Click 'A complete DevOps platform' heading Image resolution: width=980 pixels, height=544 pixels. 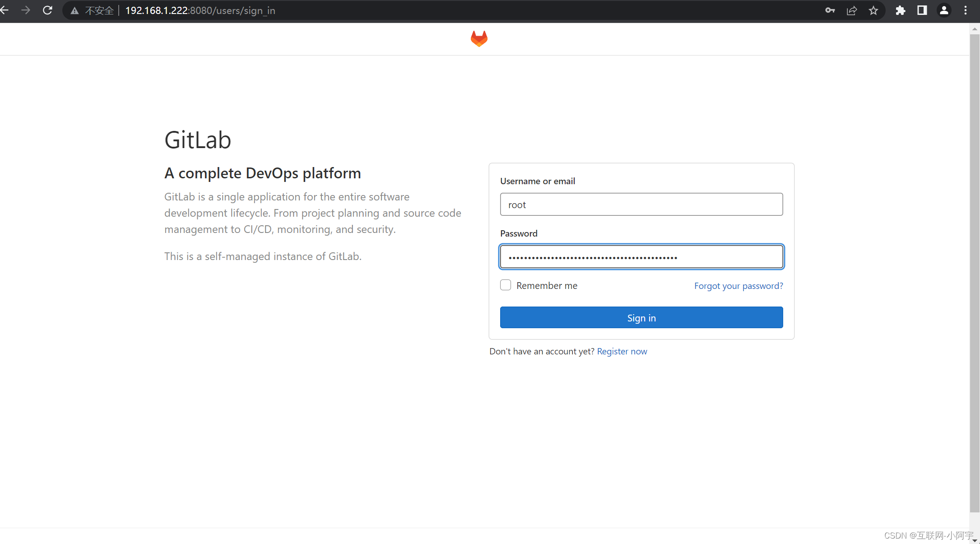pyautogui.click(x=263, y=173)
